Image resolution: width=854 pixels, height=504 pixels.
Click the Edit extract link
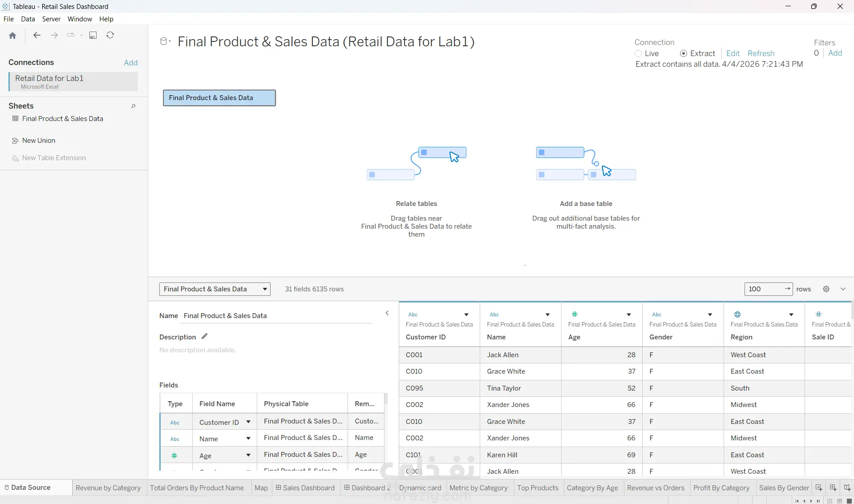pos(733,53)
